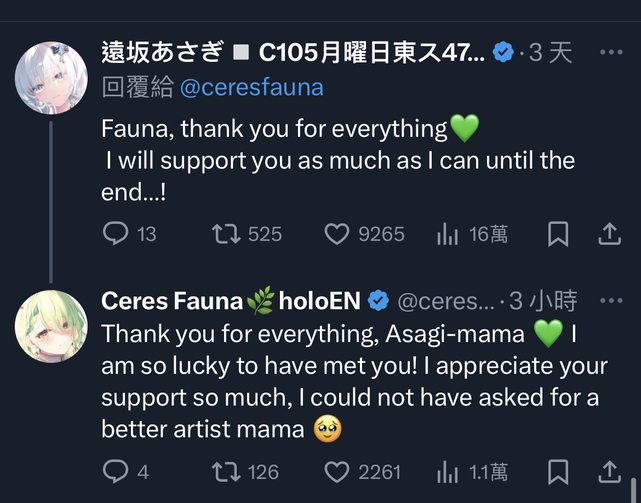Reply to Ceres Fauna's tweet
Screen dimensions: 641x503
pos(117,471)
